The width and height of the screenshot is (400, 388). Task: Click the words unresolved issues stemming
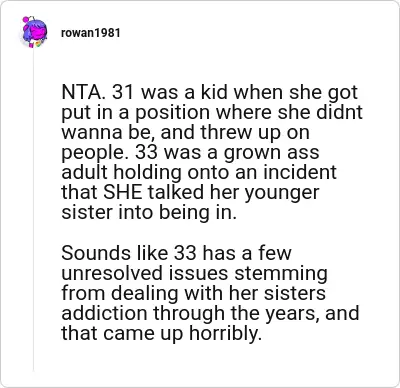pyautogui.click(x=195, y=273)
